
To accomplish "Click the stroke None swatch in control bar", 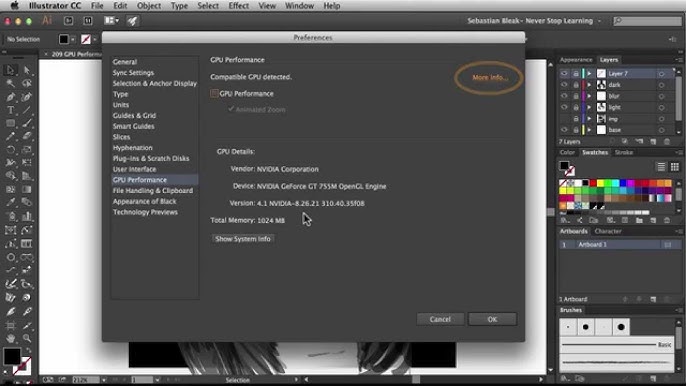I will [86, 39].
